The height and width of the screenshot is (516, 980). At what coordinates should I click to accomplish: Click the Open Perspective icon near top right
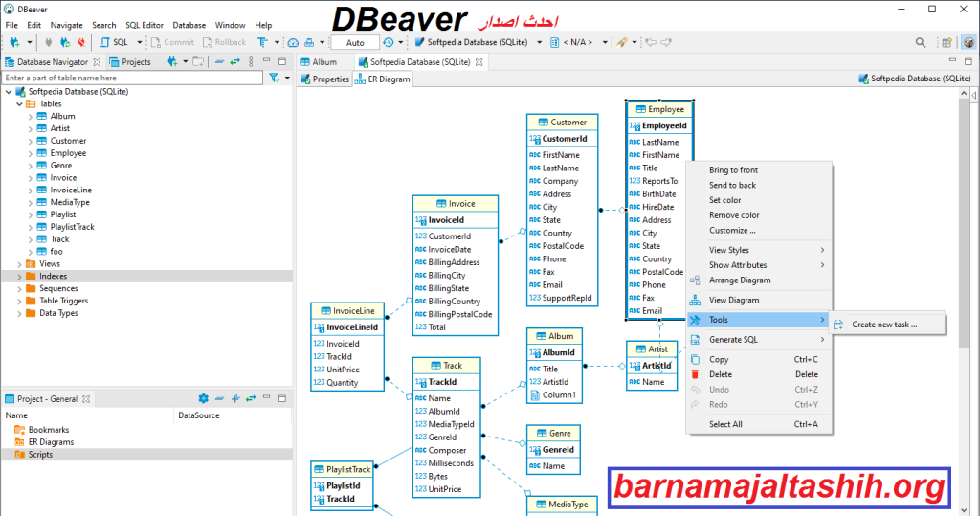(947, 42)
